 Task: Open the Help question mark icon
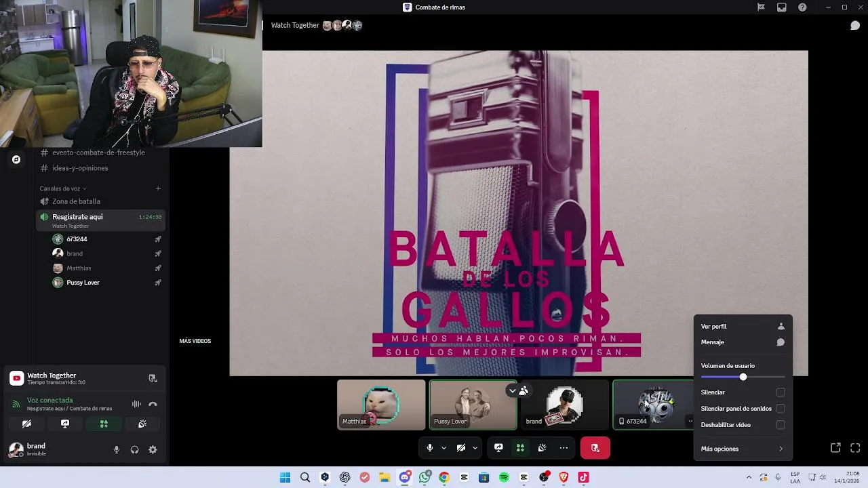pyautogui.click(x=803, y=7)
